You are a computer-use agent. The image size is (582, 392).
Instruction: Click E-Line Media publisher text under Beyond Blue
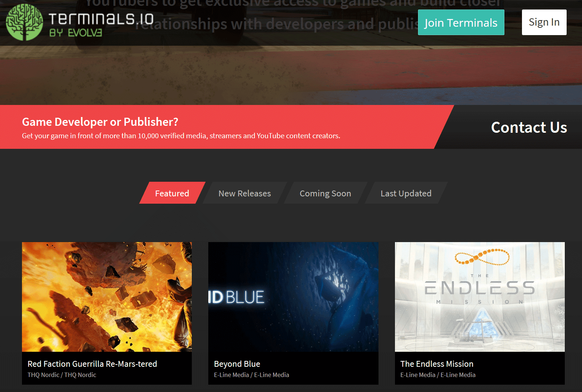coord(251,375)
